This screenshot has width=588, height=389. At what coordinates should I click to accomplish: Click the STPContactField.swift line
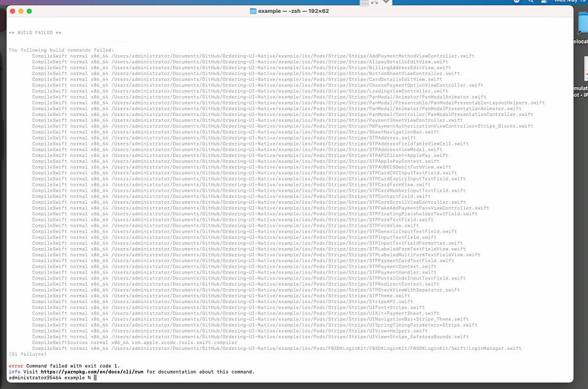point(231,196)
